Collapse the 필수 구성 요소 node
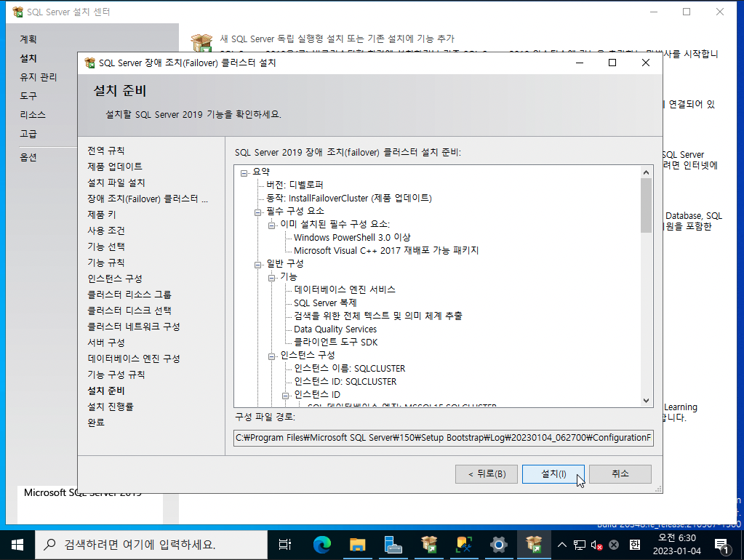This screenshot has height=560, width=744. click(x=257, y=212)
